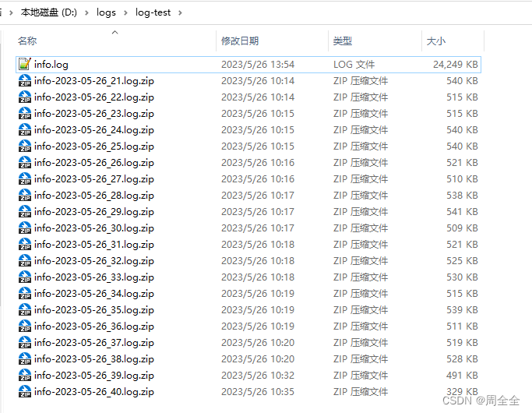Navigate to 本地磁盘 (D:) in breadcrumb
Screen dimensions: 532x413
49,12
